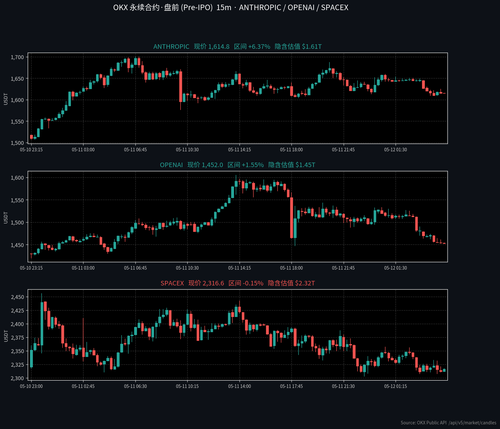500x429 pixels.
Task: Click 05-11 17:45 under the SPACEX chart
Action: pyautogui.click(x=291, y=386)
